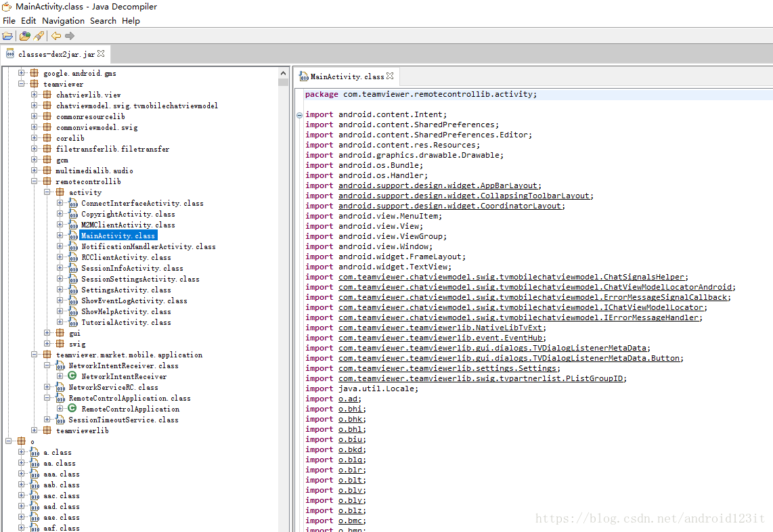Click the google.android.gms package icon
Image resolution: width=773 pixels, height=532 pixels.
point(34,73)
